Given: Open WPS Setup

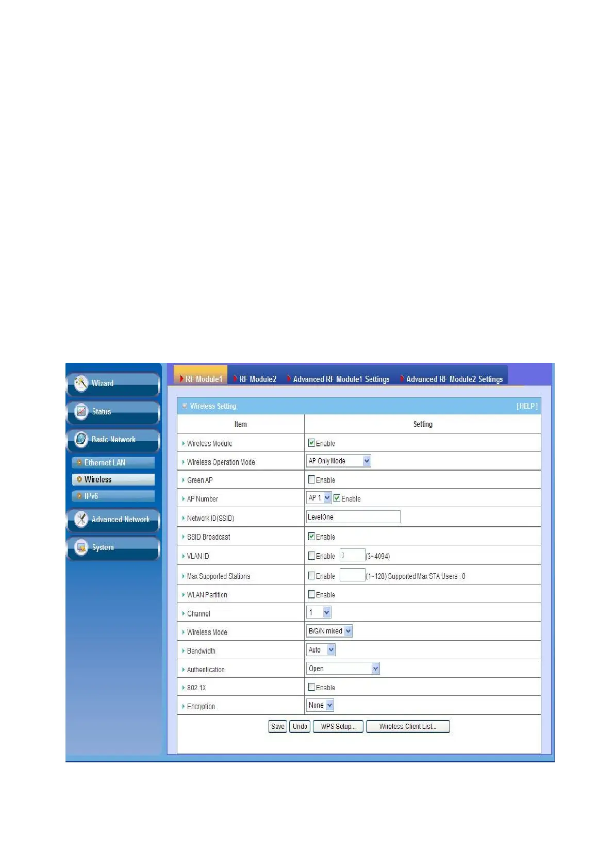Looking at the screenshot, I should click(x=338, y=726).
